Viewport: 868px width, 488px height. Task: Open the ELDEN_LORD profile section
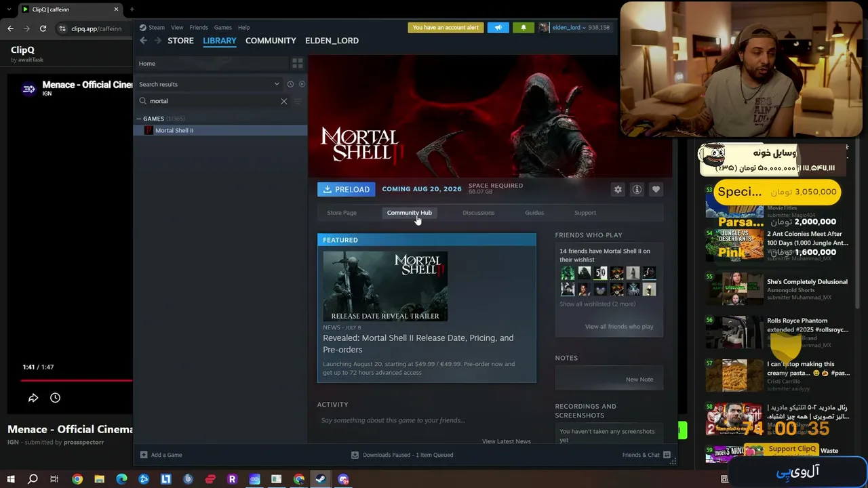[x=332, y=41]
